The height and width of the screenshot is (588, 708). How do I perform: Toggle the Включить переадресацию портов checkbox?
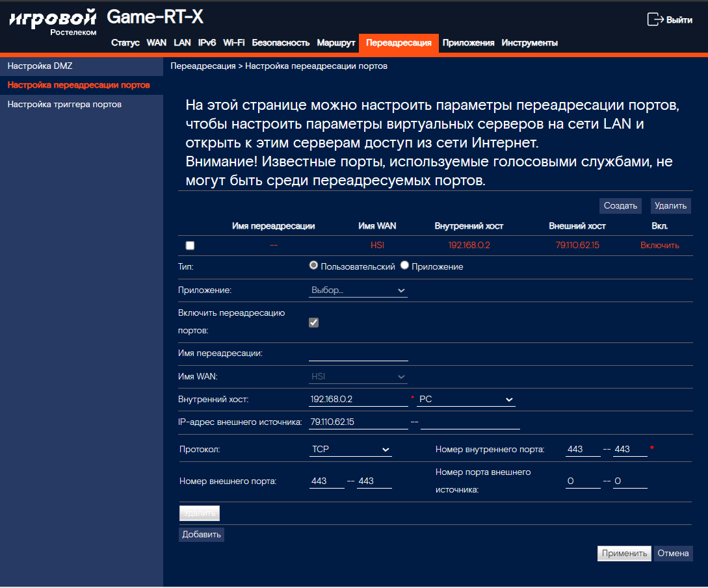click(313, 322)
